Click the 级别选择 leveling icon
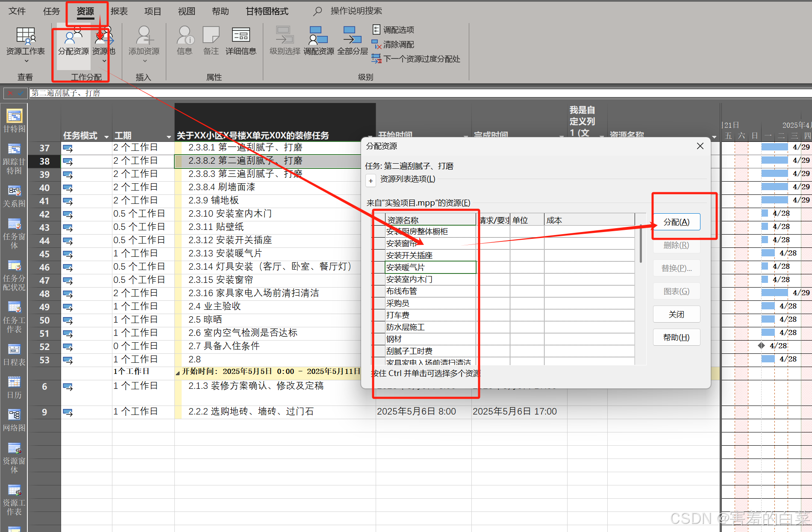This screenshot has height=532, width=812. (x=285, y=41)
